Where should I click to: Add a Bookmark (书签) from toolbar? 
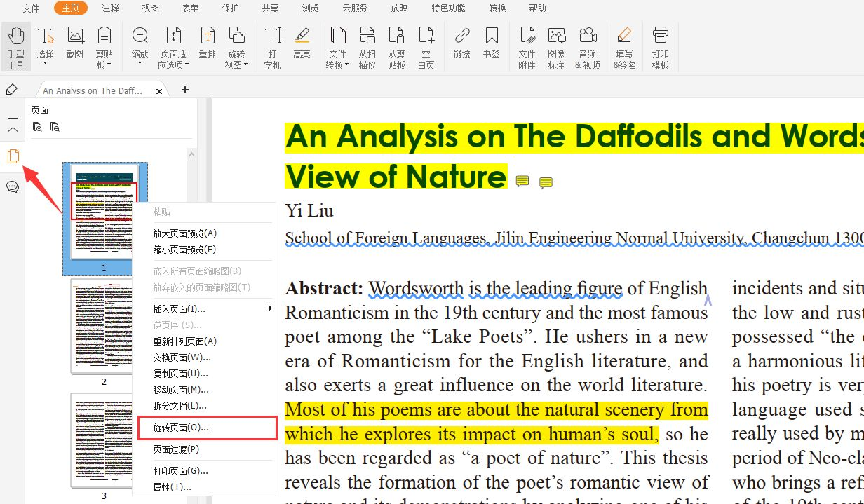(491, 41)
